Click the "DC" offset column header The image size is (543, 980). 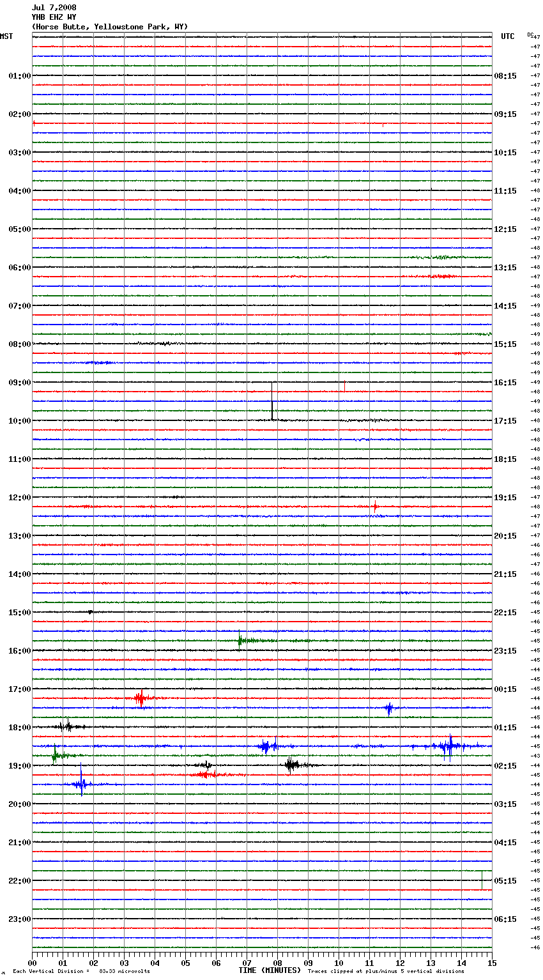(530, 34)
